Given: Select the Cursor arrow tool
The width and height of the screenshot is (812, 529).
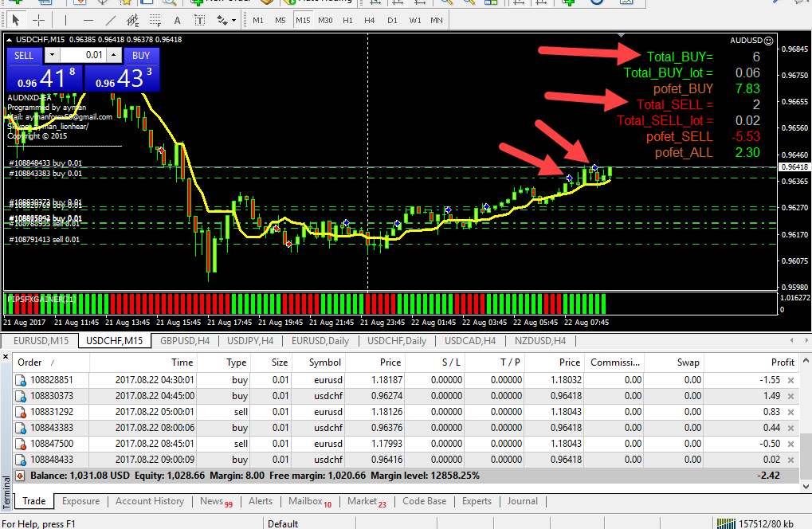Looking at the screenshot, I should point(15,20).
